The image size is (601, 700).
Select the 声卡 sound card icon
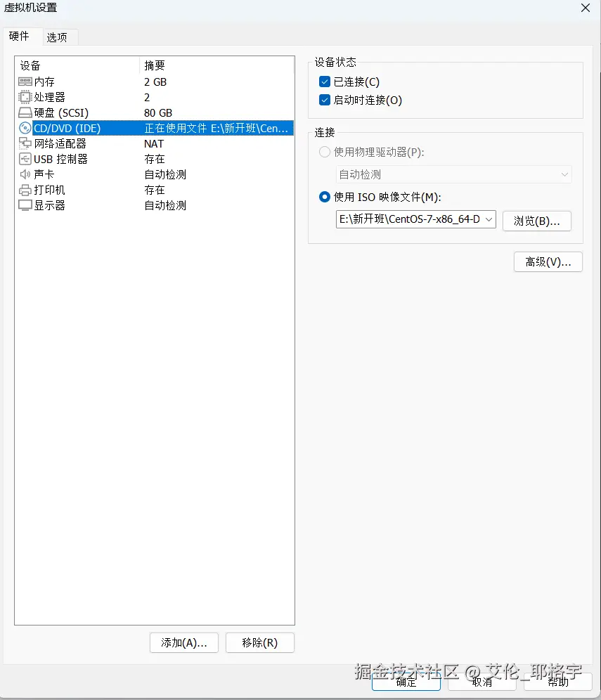pos(25,174)
